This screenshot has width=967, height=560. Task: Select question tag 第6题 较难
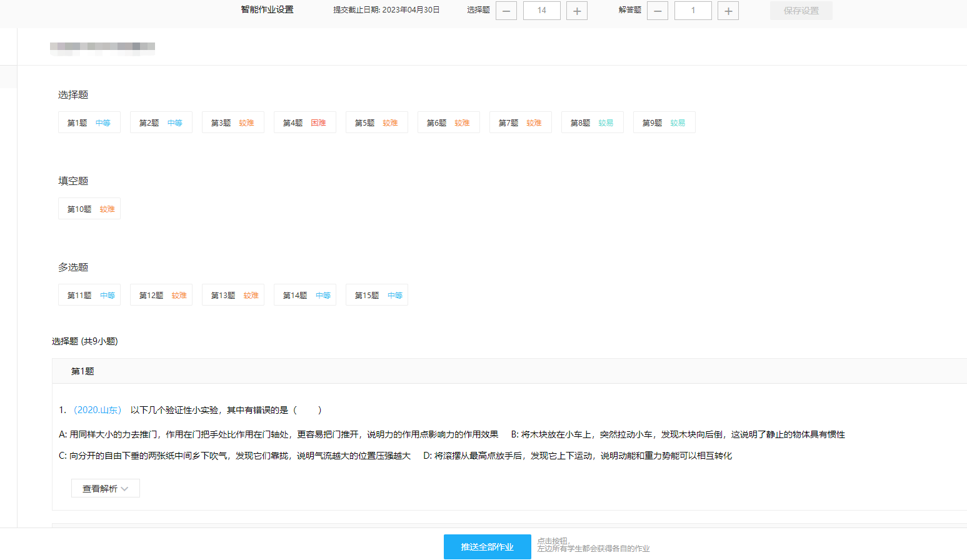point(448,122)
